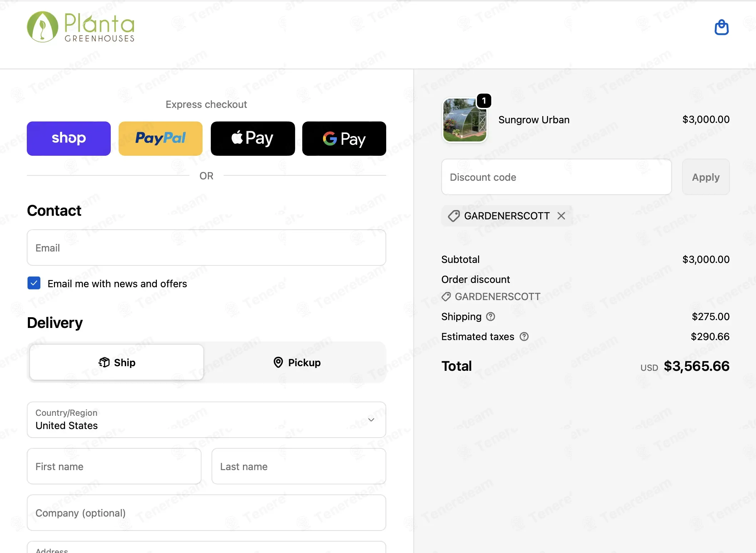Click the Company (optional) field

coord(207,513)
